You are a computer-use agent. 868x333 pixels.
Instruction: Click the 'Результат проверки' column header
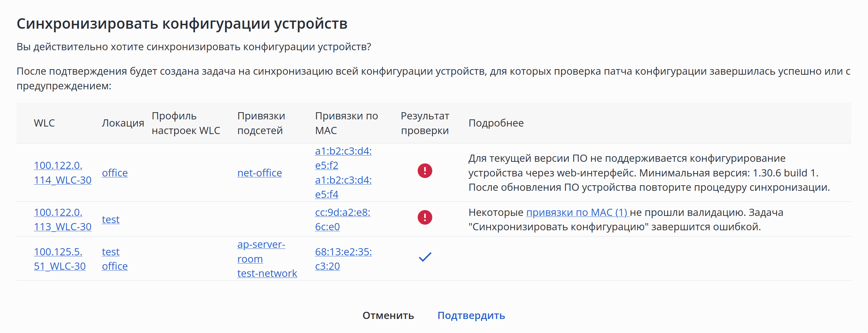425,123
